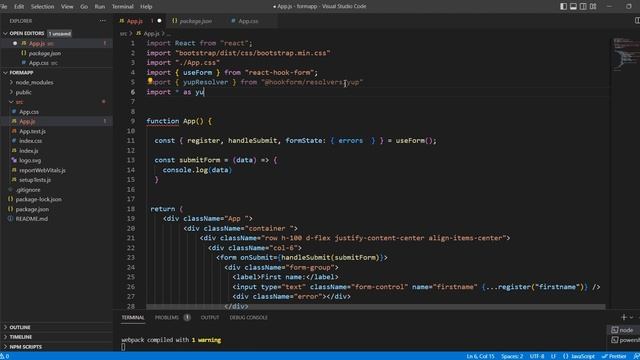The image size is (640, 360).
Task: Open README.md file in explorer
Action: click(31, 219)
